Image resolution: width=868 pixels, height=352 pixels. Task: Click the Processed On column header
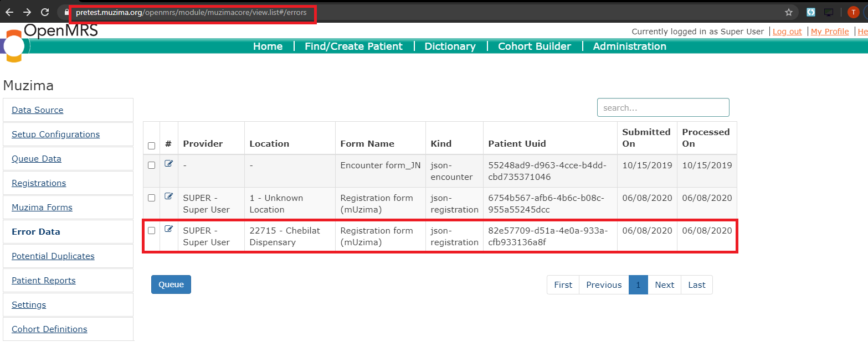[706, 138]
